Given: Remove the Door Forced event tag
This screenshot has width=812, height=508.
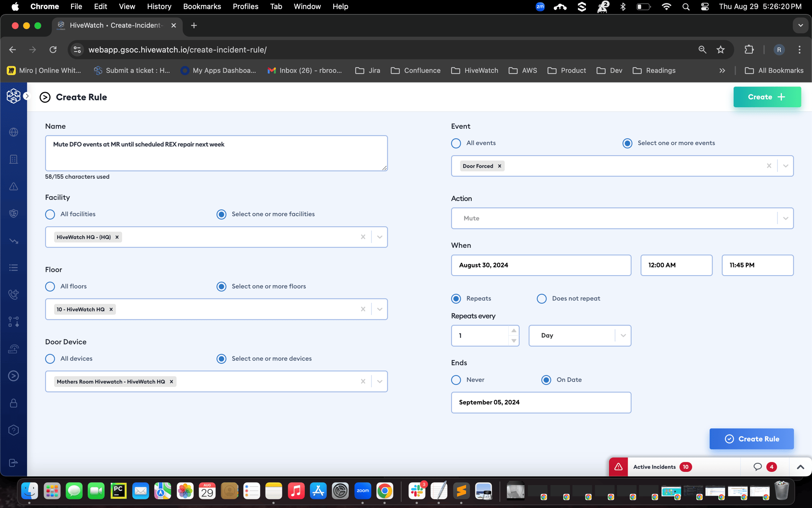Looking at the screenshot, I should click(x=499, y=166).
